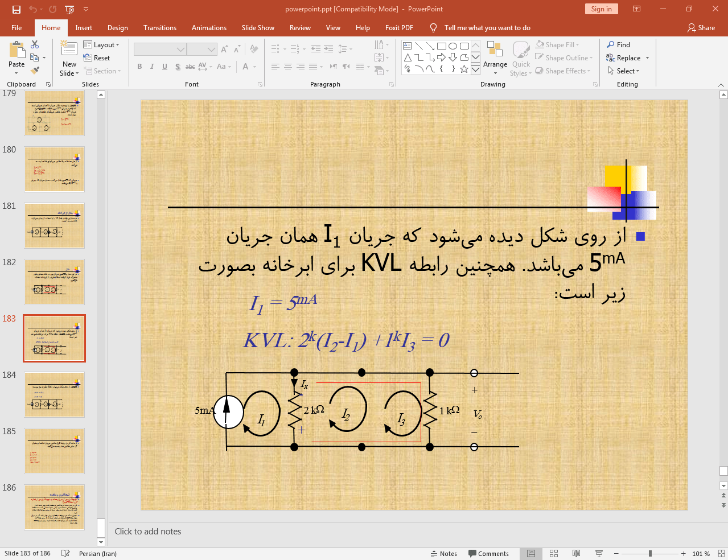This screenshot has height=560, width=728.
Task: Switch to Normal view icon
Action: pyautogui.click(x=531, y=554)
